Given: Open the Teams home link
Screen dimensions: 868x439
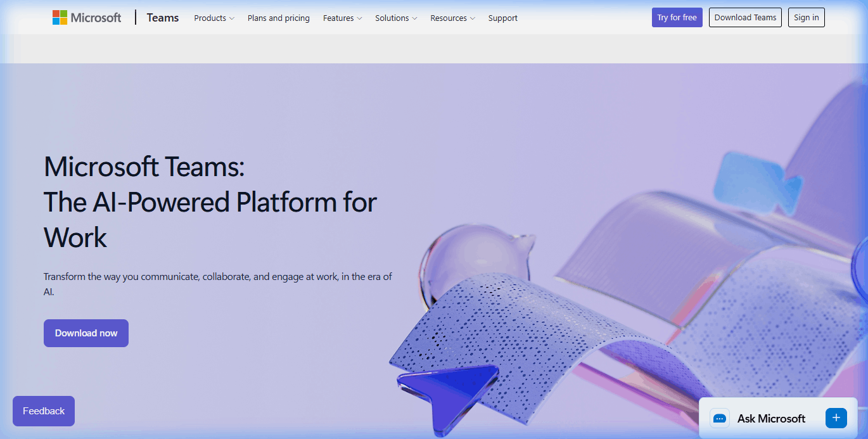Looking at the screenshot, I should [x=163, y=18].
